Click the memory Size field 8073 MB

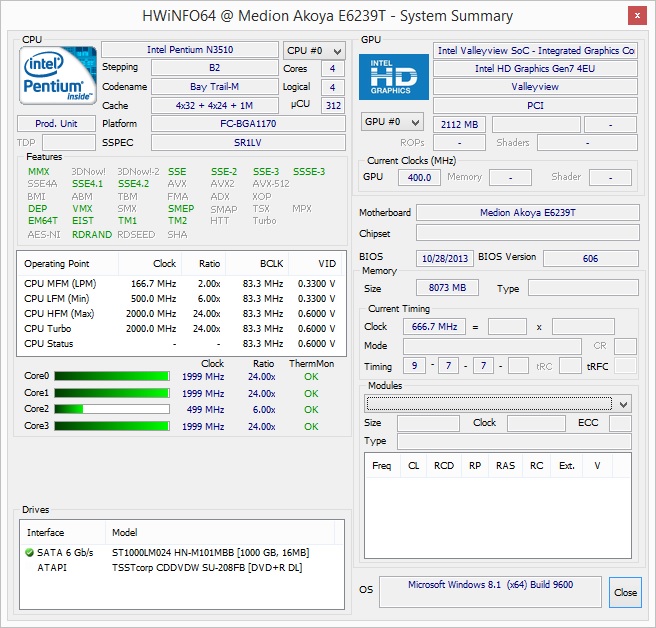(447, 288)
